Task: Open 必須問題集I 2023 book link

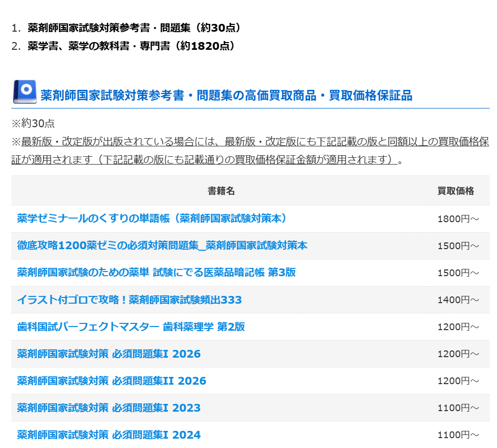Action: (x=108, y=408)
